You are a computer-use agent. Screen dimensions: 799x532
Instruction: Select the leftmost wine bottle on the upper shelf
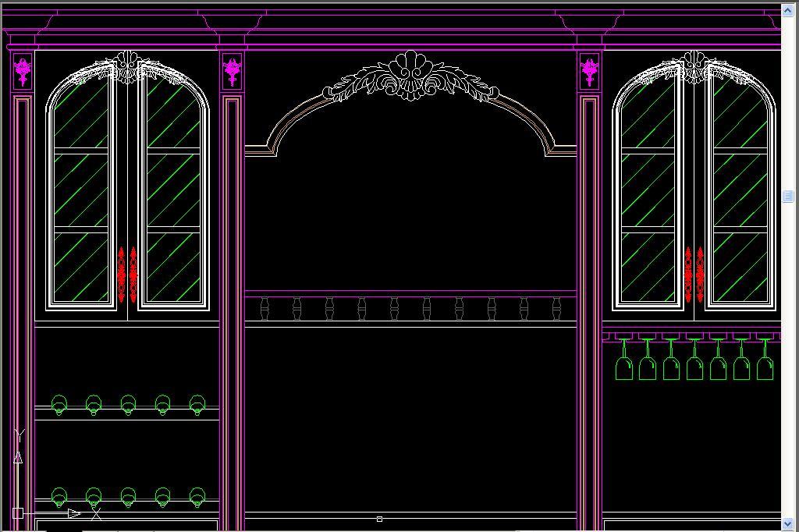click(x=59, y=405)
